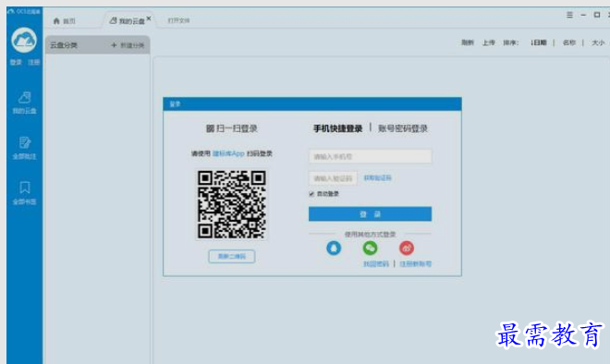The width and height of the screenshot is (610, 364).
Task: Click 获取验证码 to get a code
Action: [x=377, y=178]
